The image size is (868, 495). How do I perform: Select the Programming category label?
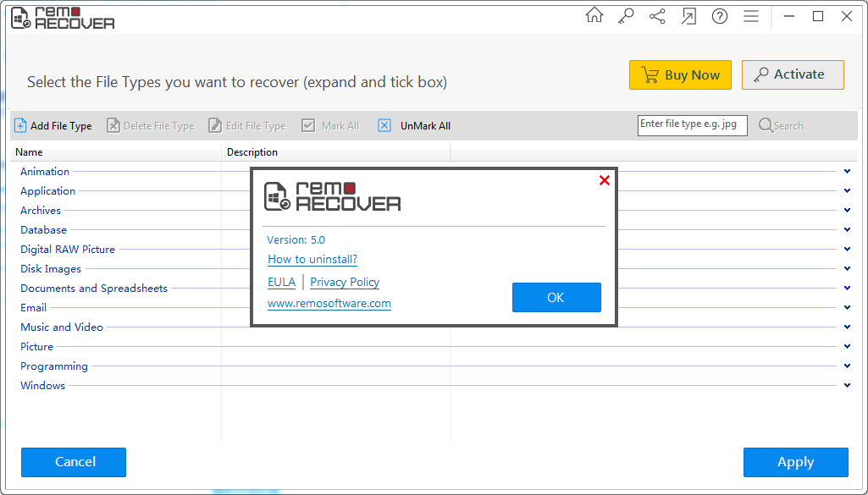(53, 366)
